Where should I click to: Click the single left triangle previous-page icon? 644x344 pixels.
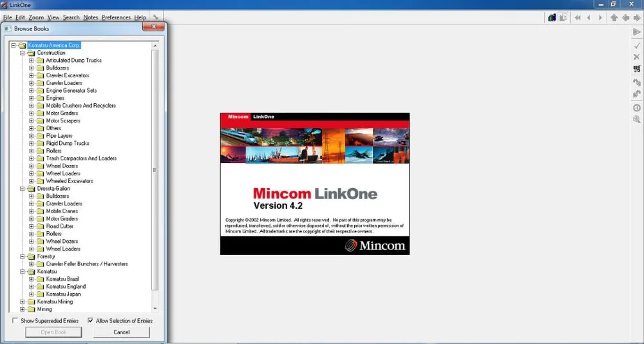pos(589,17)
